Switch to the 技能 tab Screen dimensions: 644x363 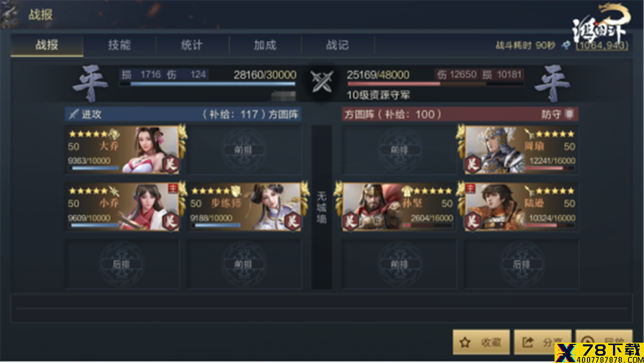(x=119, y=45)
